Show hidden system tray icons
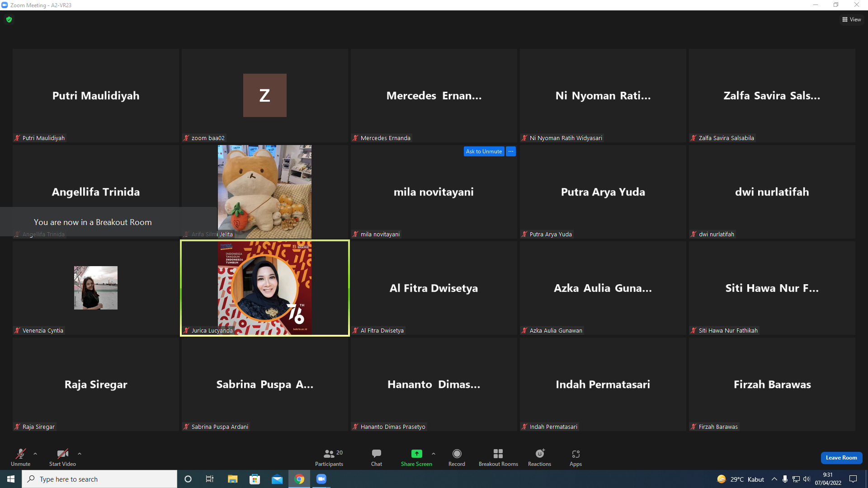868x488 pixels. [774, 479]
